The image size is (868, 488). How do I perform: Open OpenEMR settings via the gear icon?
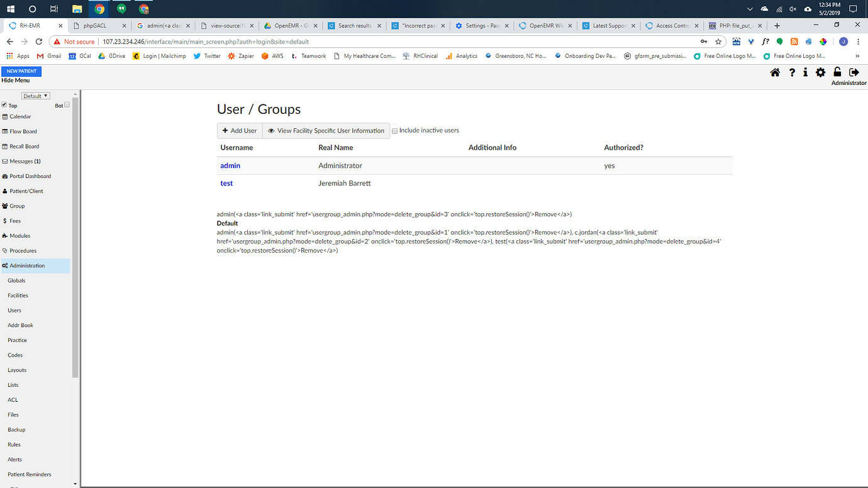coord(820,72)
